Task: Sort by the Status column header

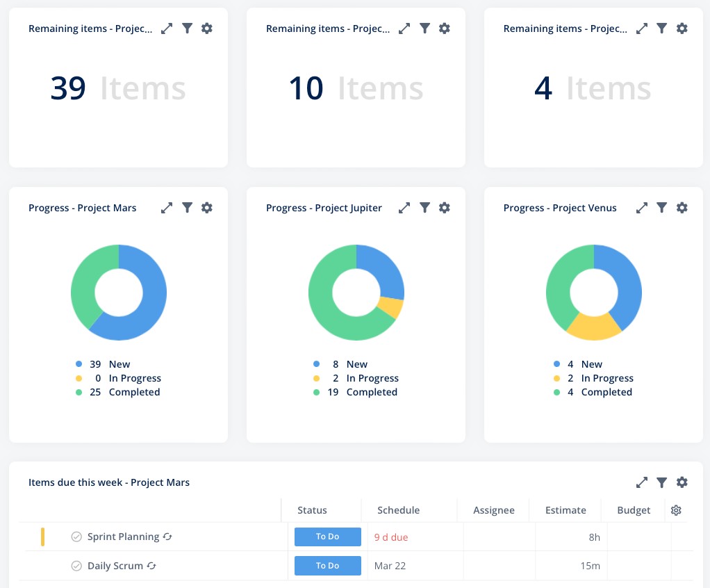Action: tap(312, 510)
